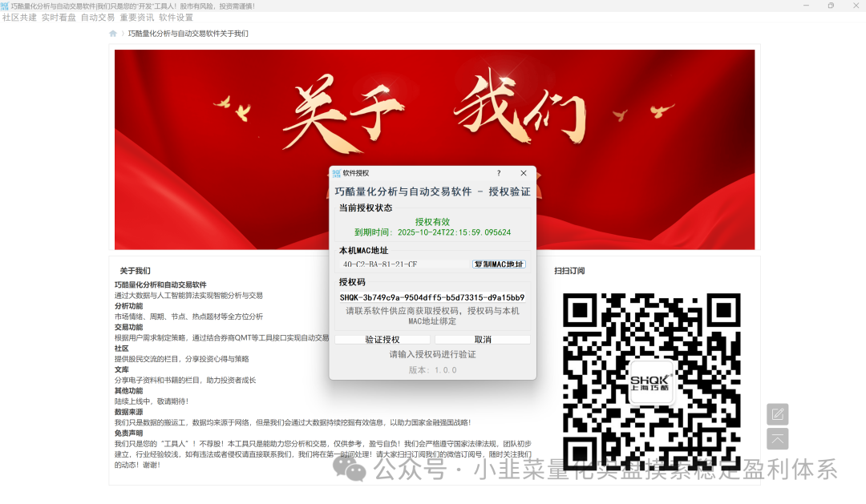
Task: Click the 分析功能 heading
Action: coord(128,306)
